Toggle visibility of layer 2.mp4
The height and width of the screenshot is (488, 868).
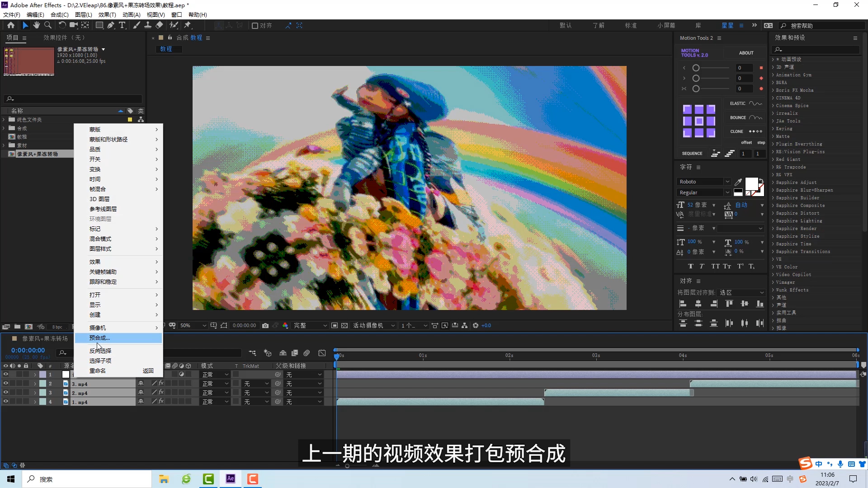click(5, 393)
